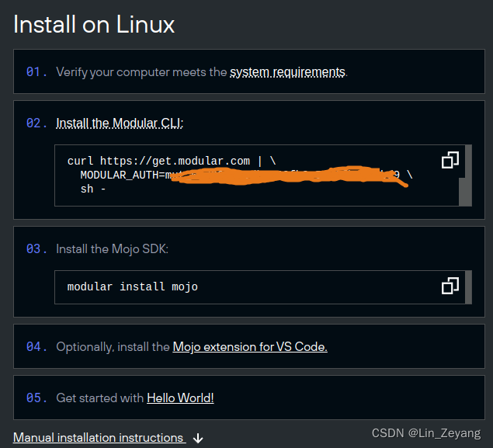Open the Install the Modular CLI link

[120, 123]
